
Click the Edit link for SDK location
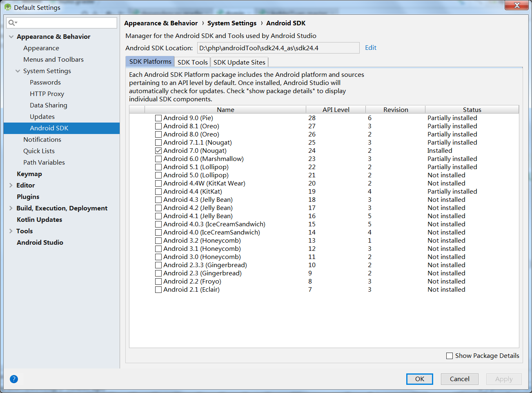[x=371, y=48]
